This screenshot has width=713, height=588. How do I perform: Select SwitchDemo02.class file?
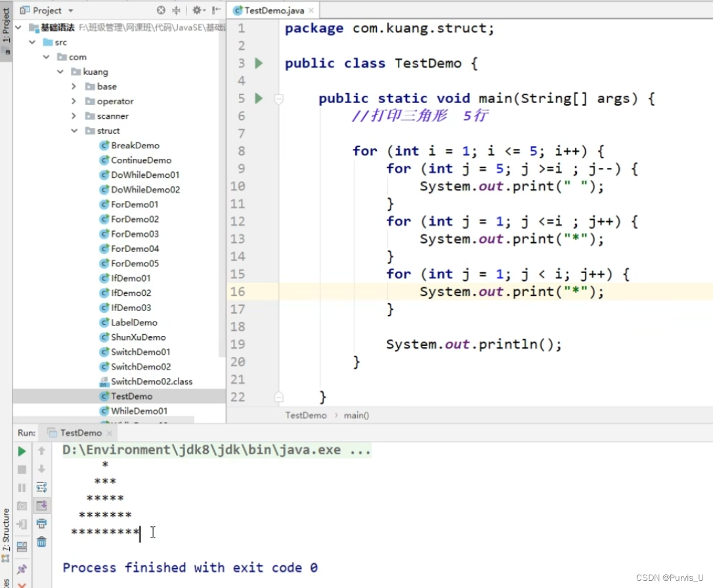[x=146, y=382]
